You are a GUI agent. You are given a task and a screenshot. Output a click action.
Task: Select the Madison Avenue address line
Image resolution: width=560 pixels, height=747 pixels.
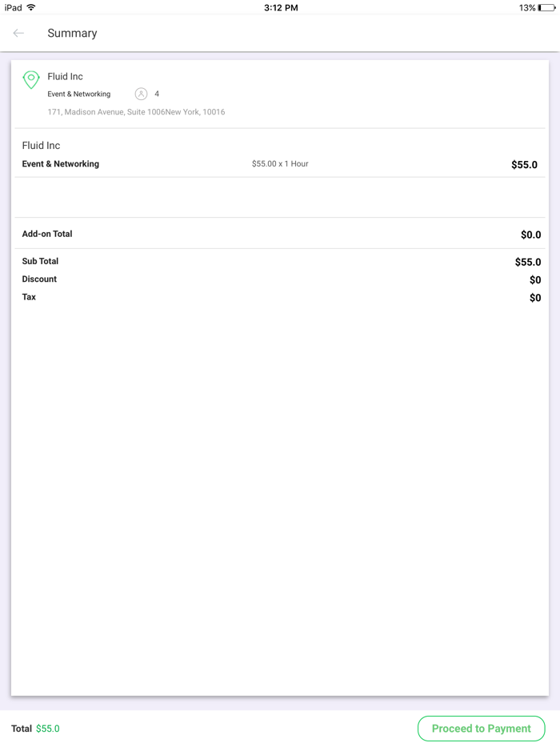pyautogui.click(x=136, y=112)
